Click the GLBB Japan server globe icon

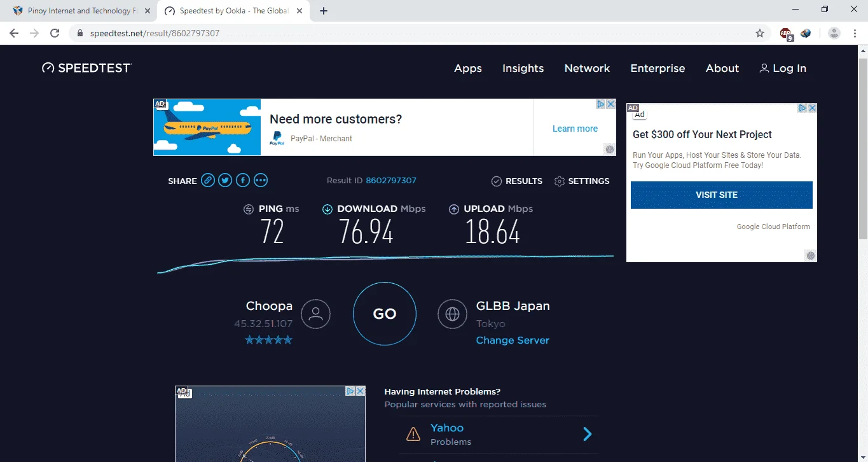(453, 314)
